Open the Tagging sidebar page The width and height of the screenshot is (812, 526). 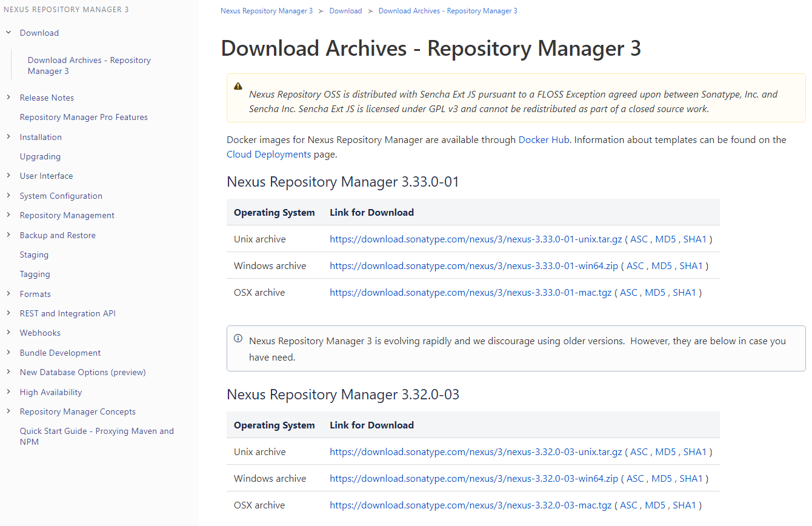point(35,274)
